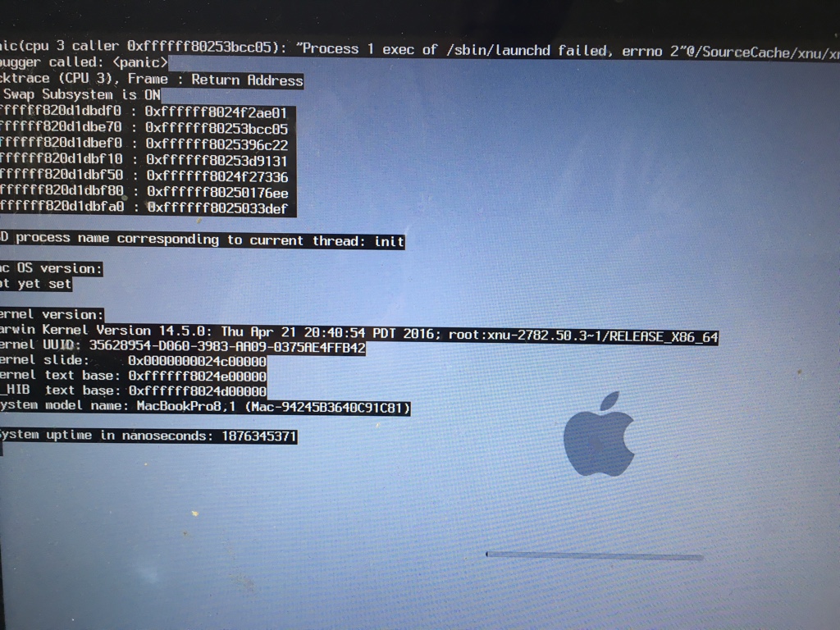Select return address 0xffffff80253bcc05 in backtrace
The width and height of the screenshot is (840, 630).
[x=217, y=129]
